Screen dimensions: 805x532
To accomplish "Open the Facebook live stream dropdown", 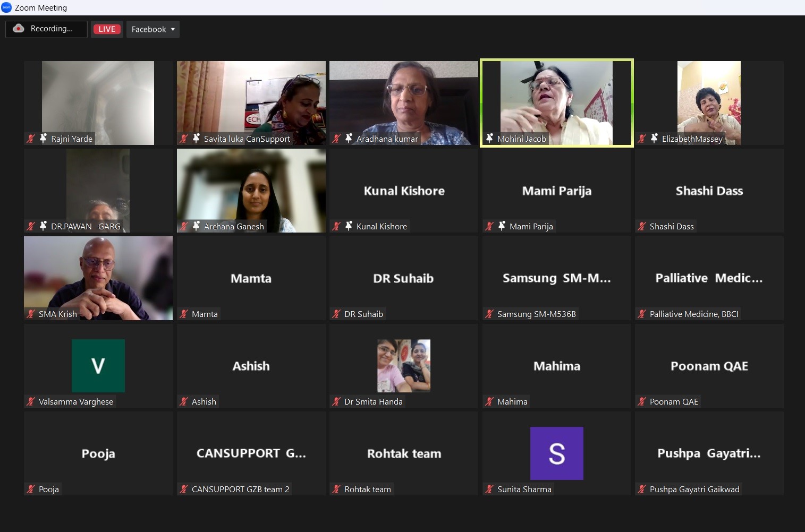I will tap(153, 29).
